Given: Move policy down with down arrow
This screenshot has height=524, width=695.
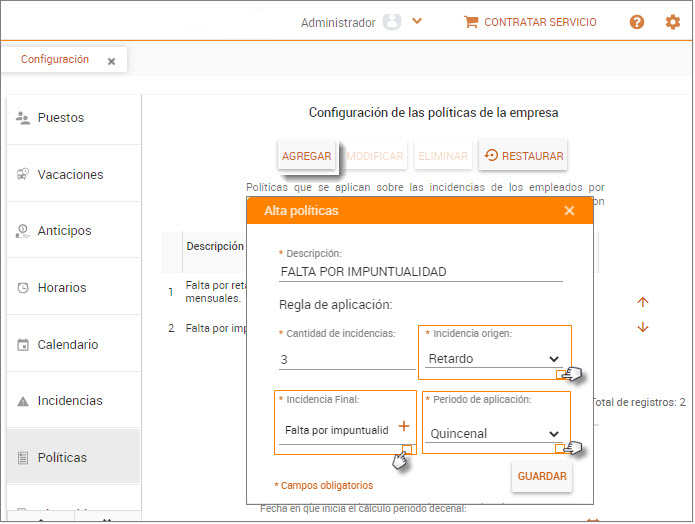Looking at the screenshot, I should tap(643, 327).
